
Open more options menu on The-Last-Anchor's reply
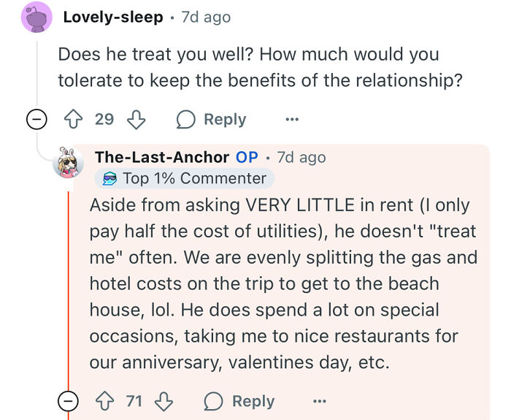click(x=320, y=401)
